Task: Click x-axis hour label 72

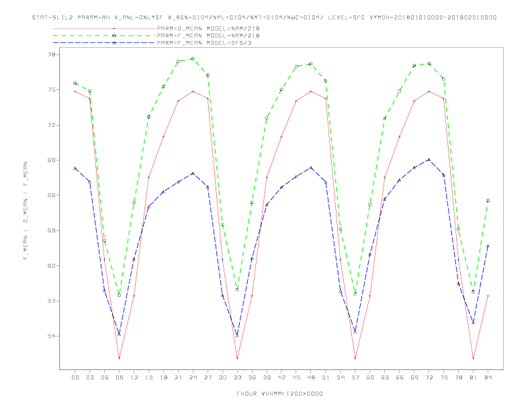Action: (x=429, y=377)
